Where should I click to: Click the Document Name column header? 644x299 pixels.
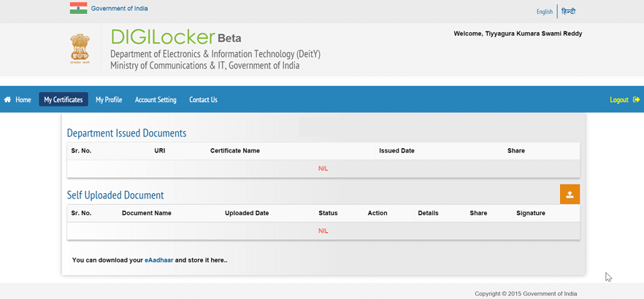[147, 213]
